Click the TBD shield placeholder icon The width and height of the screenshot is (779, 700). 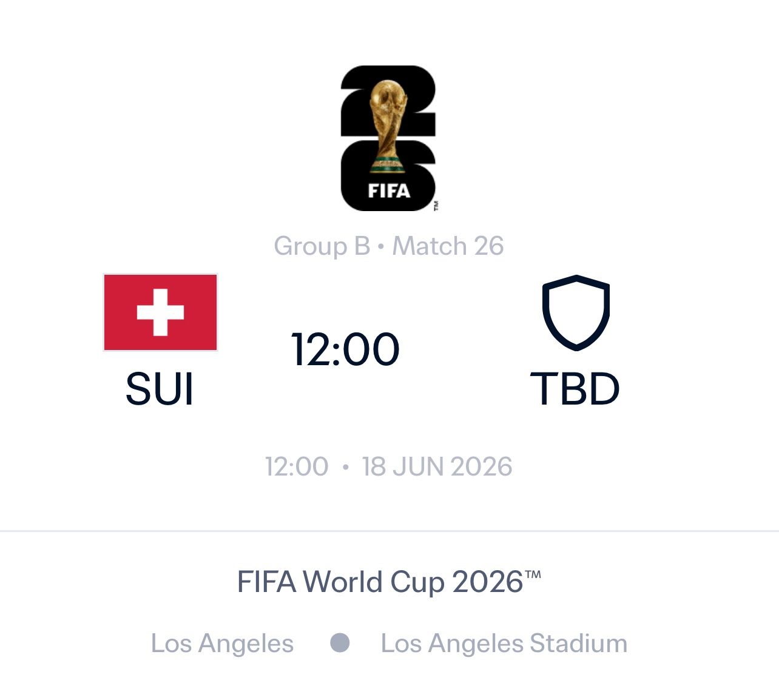(x=575, y=312)
